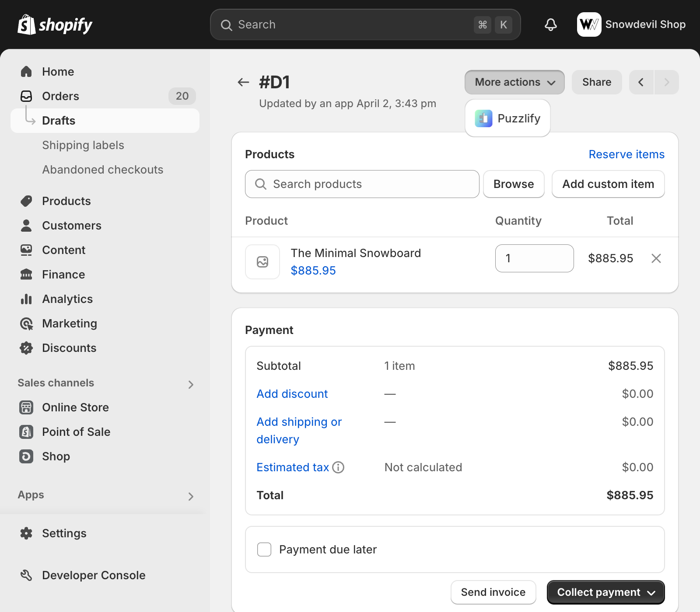700x612 pixels.
Task: Click the Send invoice button
Action: [x=493, y=592]
